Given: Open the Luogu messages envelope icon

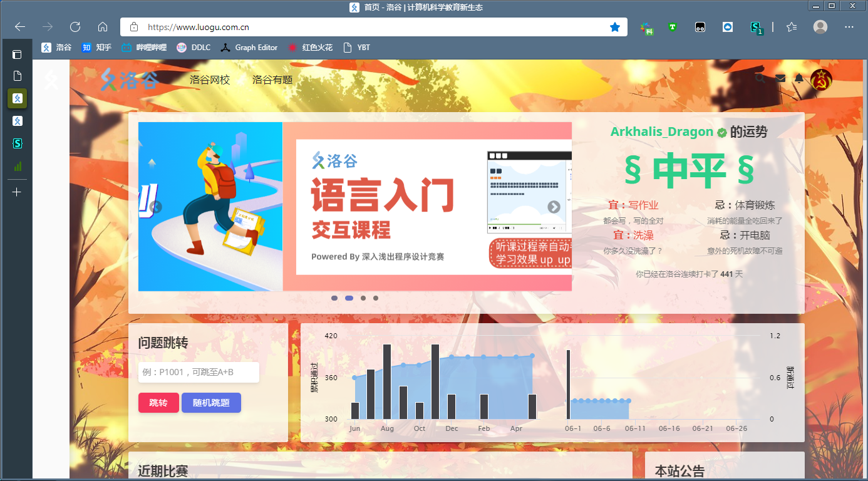Looking at the screenshot, I should (x=780, y=78).
